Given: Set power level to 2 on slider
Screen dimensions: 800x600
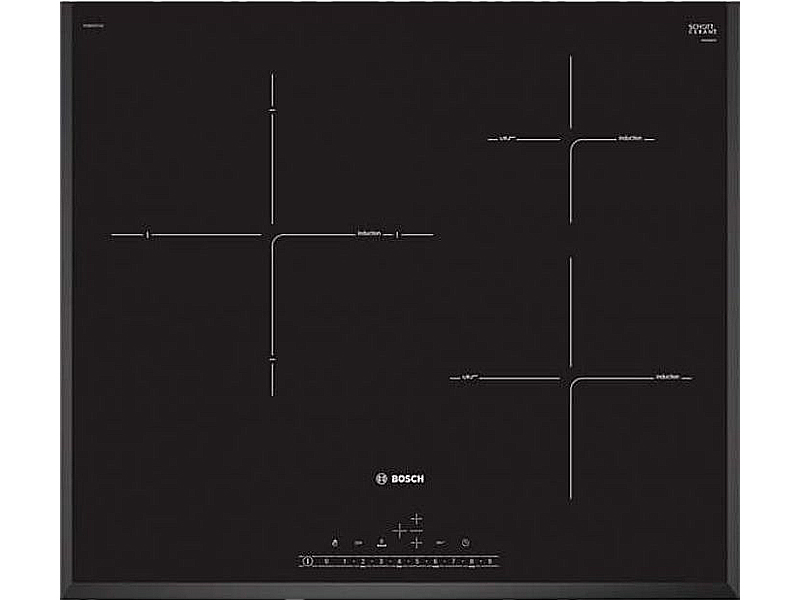Looking at the screenshot, I should click(362, 561).
